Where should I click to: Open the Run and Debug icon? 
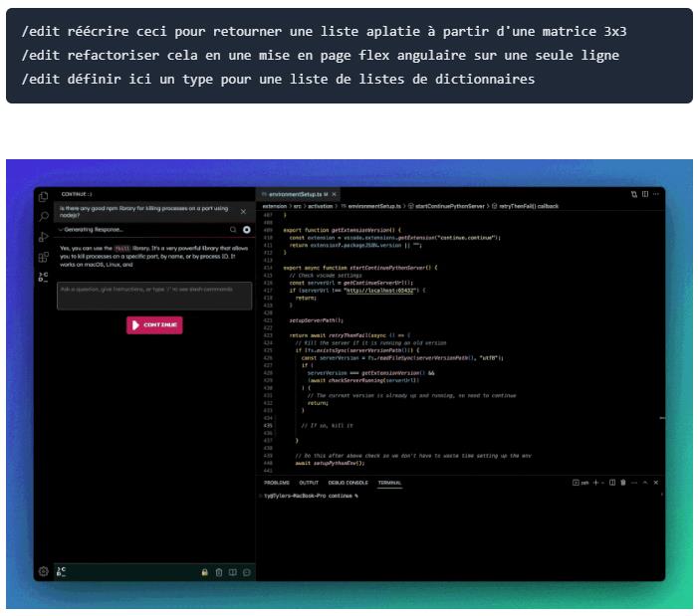[44, 237]
